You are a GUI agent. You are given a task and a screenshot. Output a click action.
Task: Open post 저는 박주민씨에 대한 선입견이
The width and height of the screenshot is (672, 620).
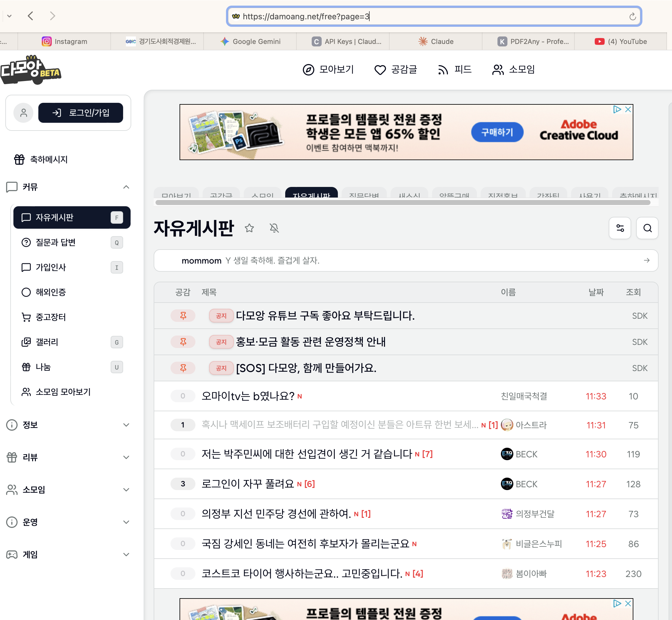pos(306,454)
